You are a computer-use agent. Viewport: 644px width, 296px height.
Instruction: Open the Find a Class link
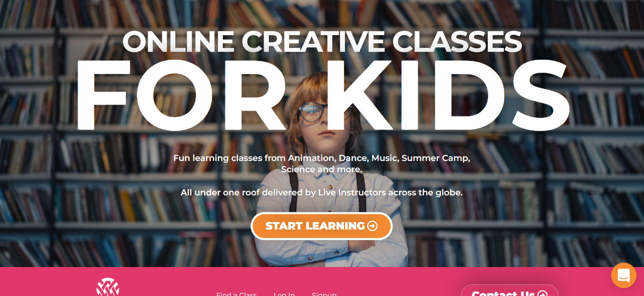tap(236, 294)
